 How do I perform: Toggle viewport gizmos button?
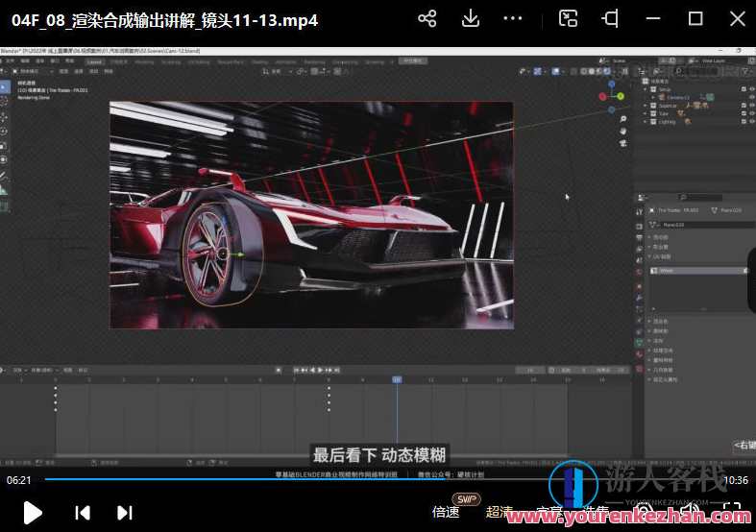pyautogui.click(x=538, y=71)
